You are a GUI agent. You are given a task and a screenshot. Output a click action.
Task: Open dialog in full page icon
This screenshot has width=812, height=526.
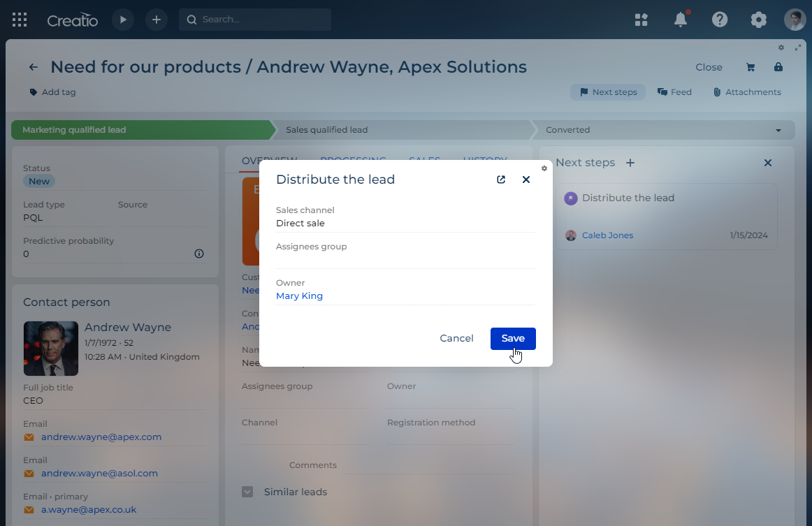(501, 180)
